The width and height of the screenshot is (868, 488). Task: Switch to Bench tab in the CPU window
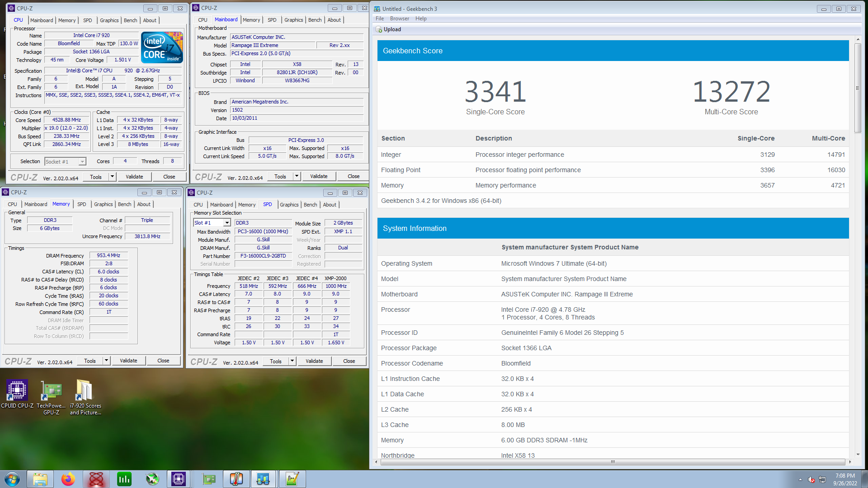(130, 20)
